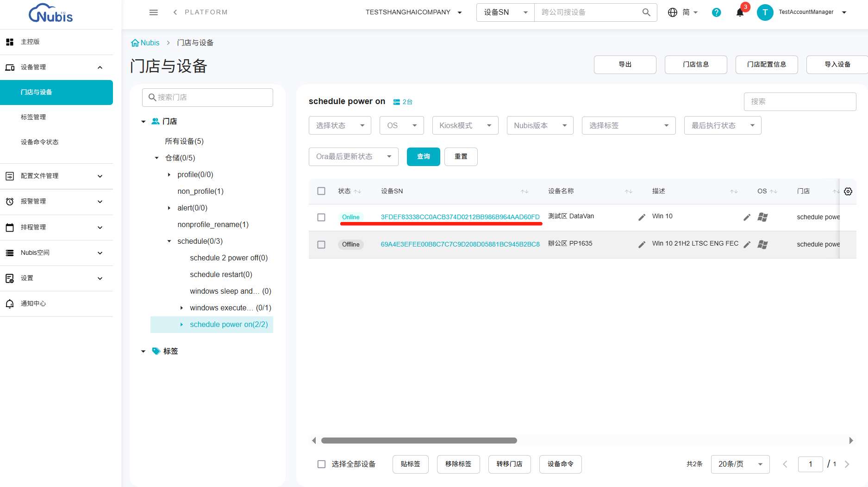The height and width of the screenshot is (487, 868).
Task: Sort by 设备SN column arrows
Action: pyautogui.click(x=525, y=191)
